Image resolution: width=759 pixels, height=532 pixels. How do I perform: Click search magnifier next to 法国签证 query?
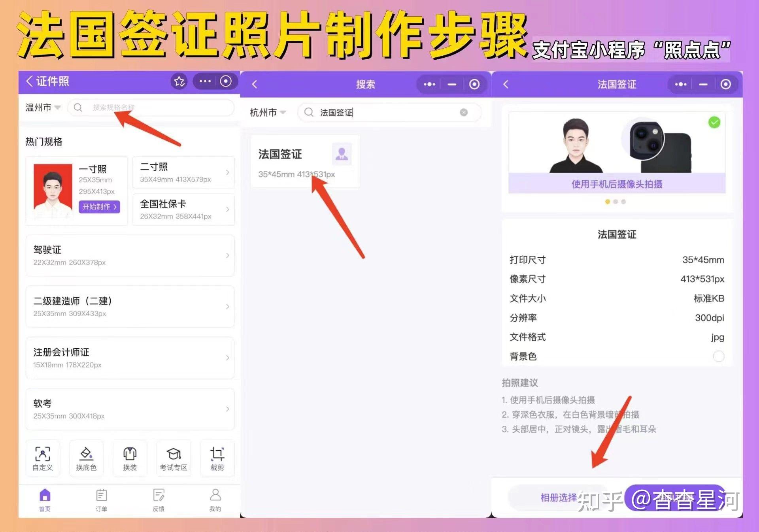click(x=309, y=113)
